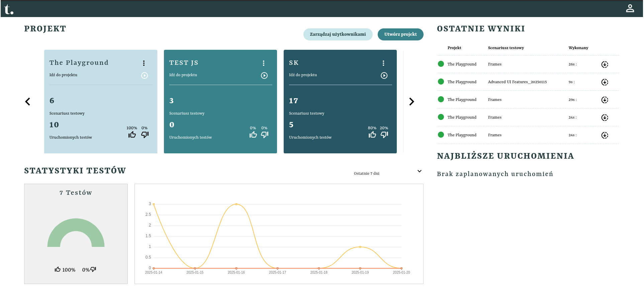Click thumbs-up icon on SK card
The image size is (644, 291).
pos(372,135)
